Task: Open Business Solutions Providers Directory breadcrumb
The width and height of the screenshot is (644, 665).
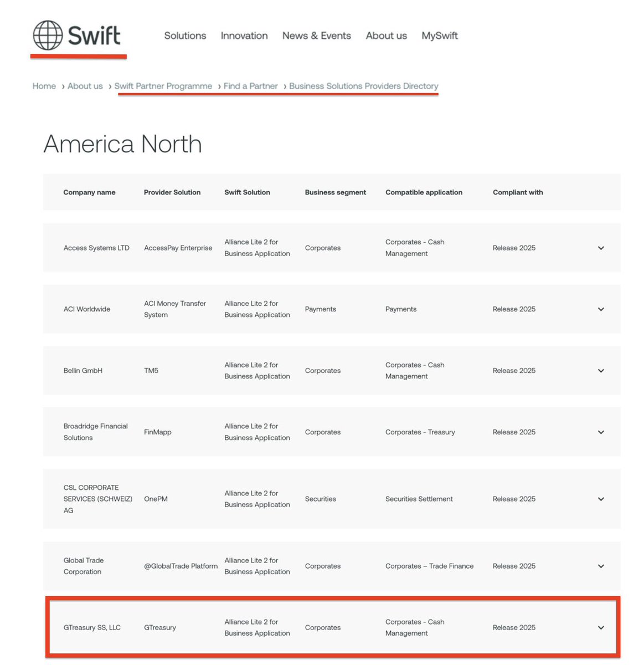Action: [x=364, y=86]
